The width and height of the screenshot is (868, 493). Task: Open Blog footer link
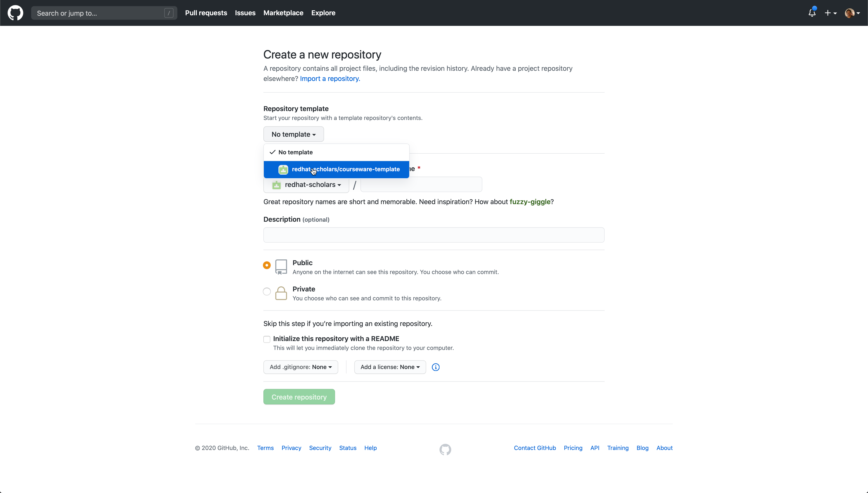pyautogui.click(x=642, y=448)
